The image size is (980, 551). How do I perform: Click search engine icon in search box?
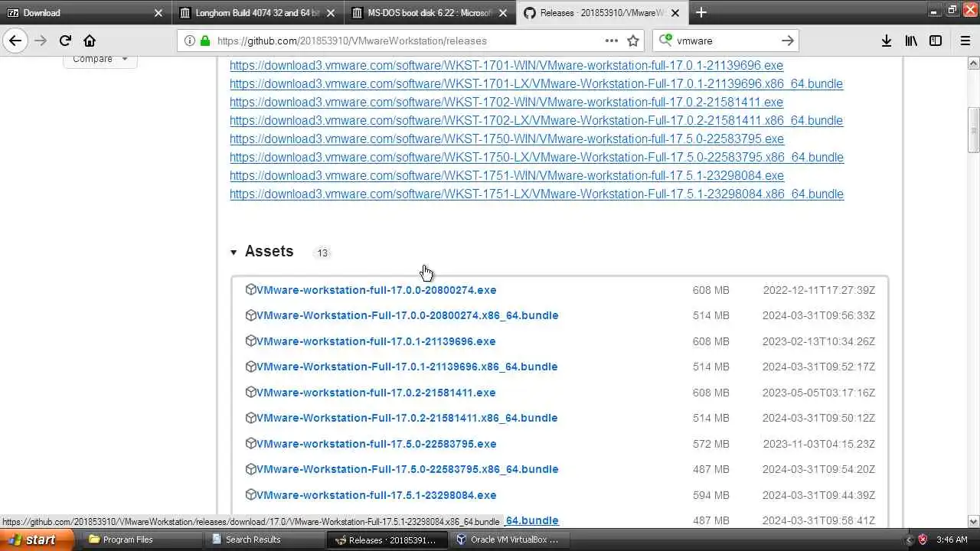click(x=665, y=41)
